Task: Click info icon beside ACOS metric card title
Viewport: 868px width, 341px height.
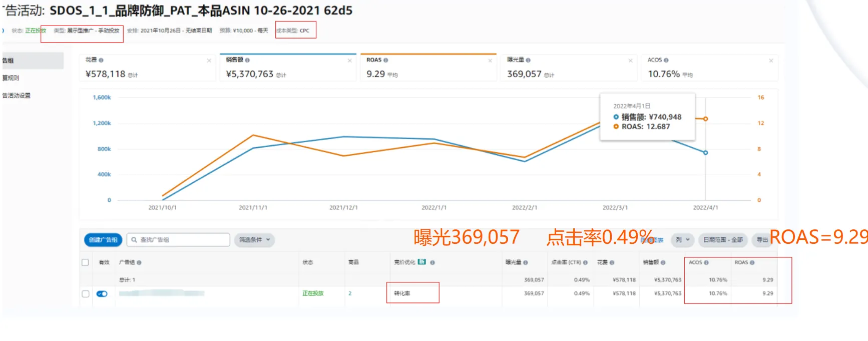Action: coord(666,60)
